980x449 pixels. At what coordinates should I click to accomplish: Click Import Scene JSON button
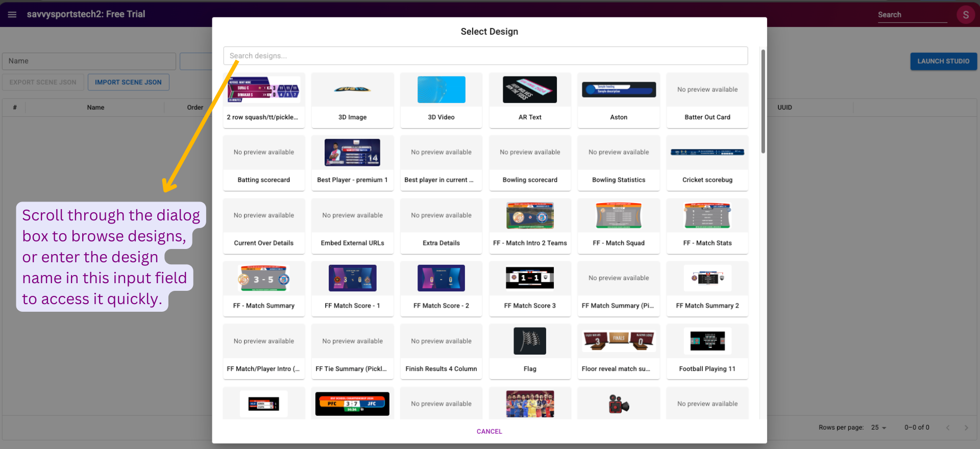pos(128,82)
